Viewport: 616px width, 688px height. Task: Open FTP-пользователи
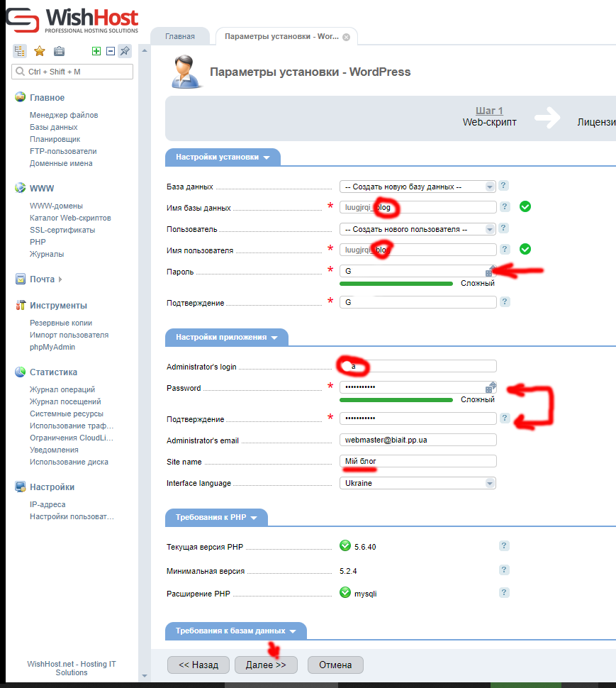63,151
